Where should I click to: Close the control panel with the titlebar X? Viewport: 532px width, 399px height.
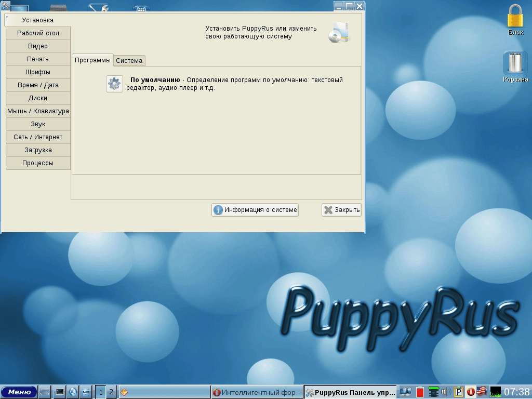pyautogui.click(x=360, y=6)
